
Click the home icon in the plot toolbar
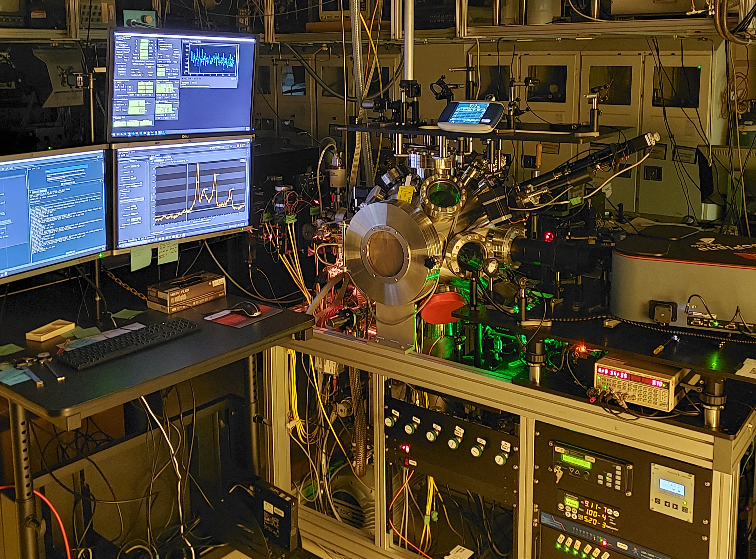[x=182, y=79]
